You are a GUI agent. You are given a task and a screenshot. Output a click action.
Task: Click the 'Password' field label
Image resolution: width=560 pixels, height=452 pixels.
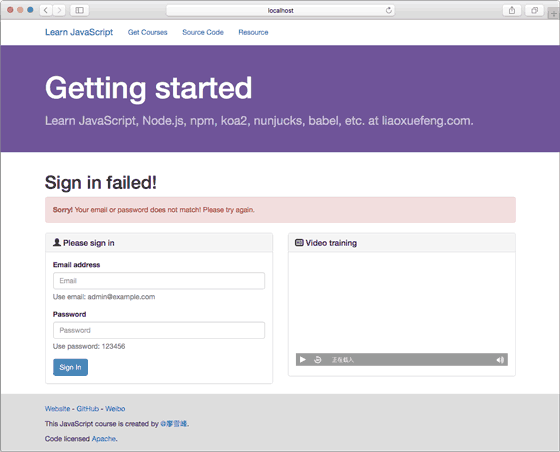click(69, 314)
